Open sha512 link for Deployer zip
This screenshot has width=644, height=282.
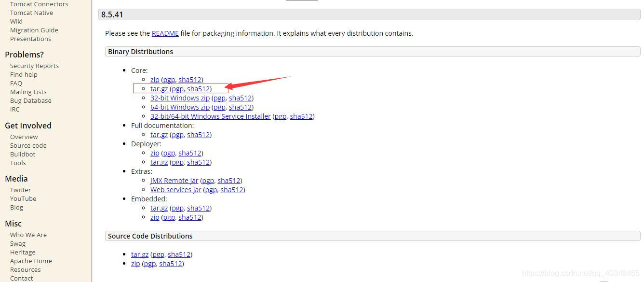click(189, 153)
